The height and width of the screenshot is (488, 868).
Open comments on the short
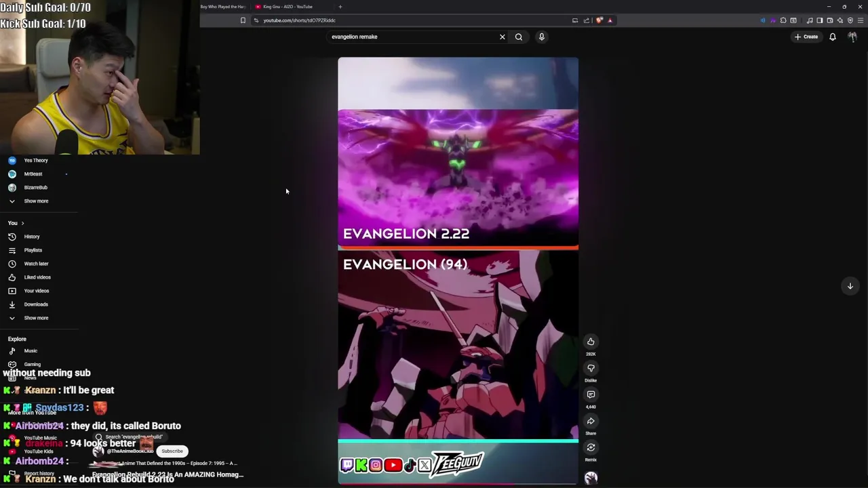[591, 394]
